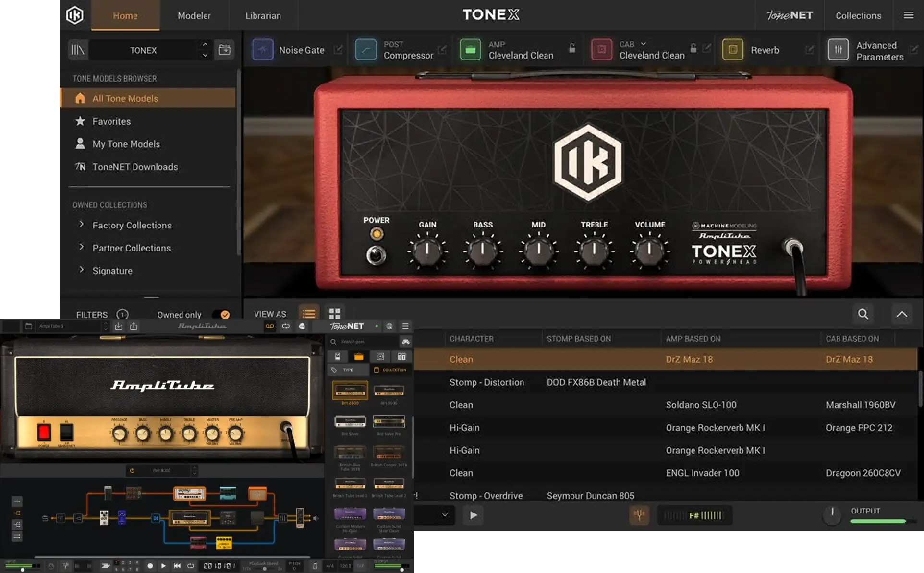
Task: Unlock the AMP Cleveland Clean lock
Action: pos(572,48)
